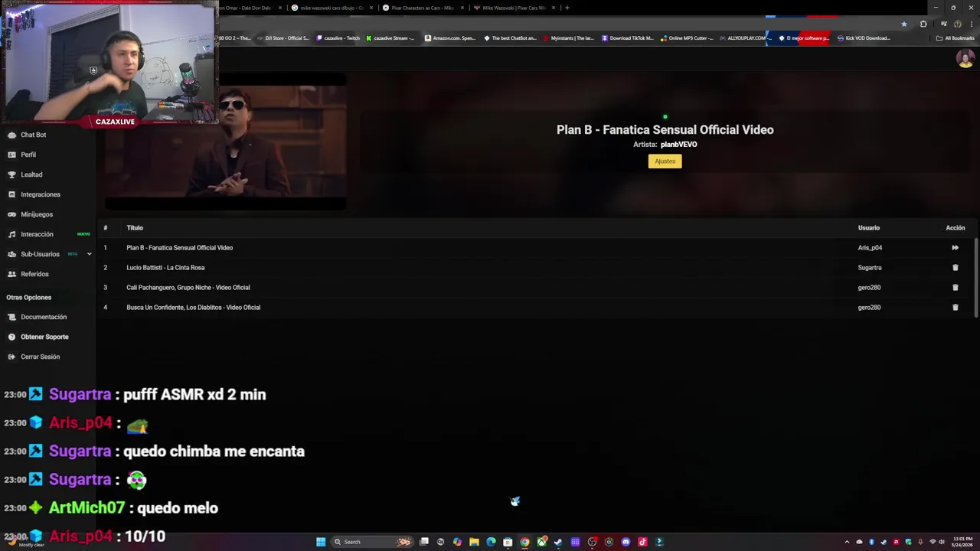
Task: Click the Referidos users icon
Action: point(11,274)
